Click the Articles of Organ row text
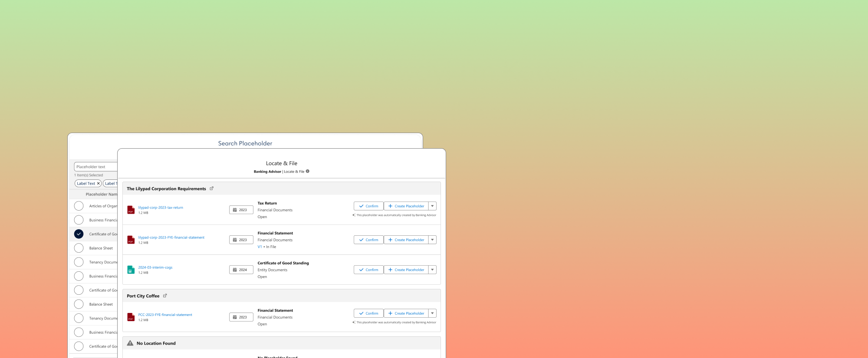Image resolution: width=868 pixels, height=358 pixels. point(103,206)
